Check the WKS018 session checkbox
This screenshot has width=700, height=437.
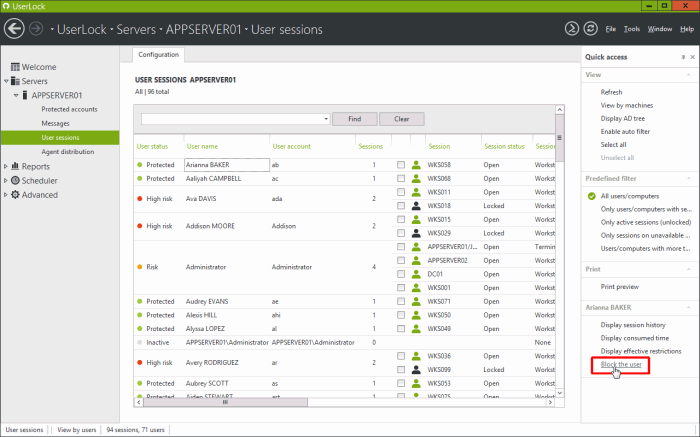[401, 206]
